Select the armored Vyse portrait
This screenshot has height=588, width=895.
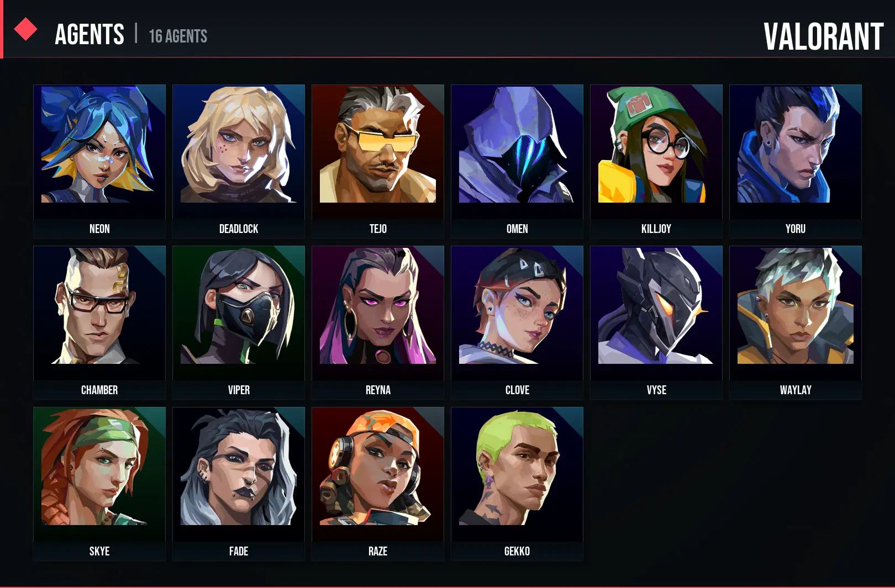click(x=656, y=322)
